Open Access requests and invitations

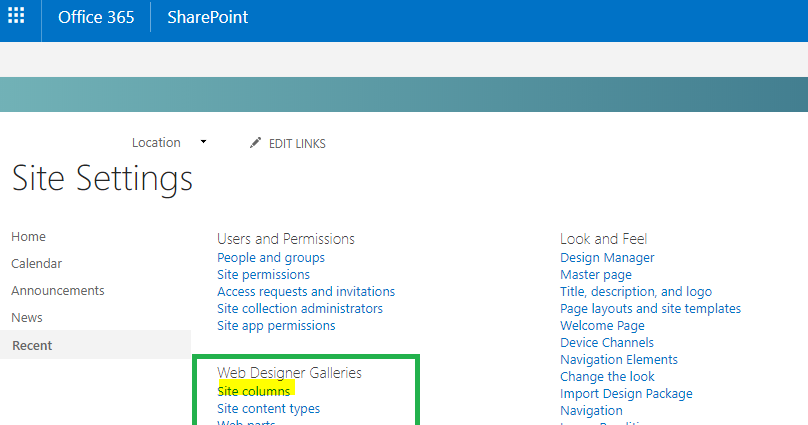pos(306,292)
